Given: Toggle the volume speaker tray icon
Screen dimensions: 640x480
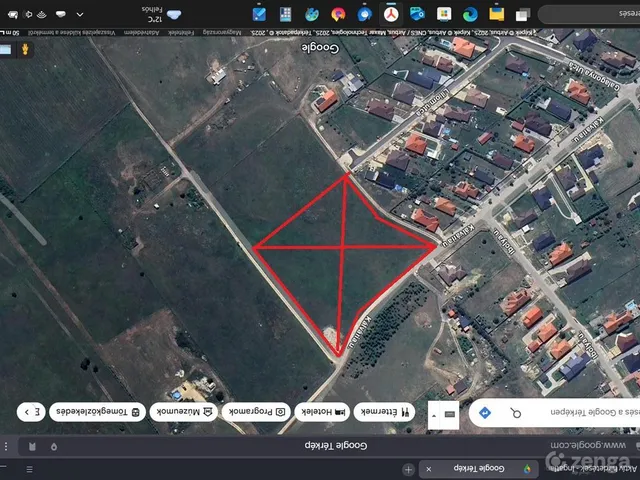Looking at the screenshot, I should [28, 15].
